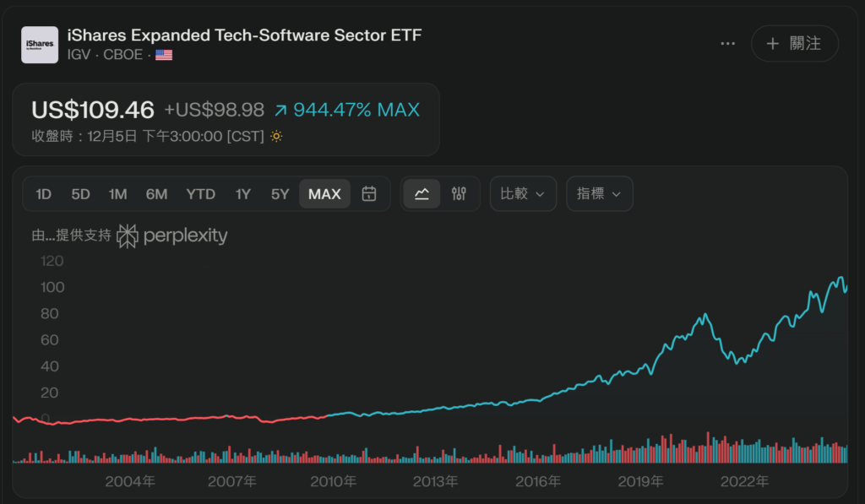Open the calendar date range picker
The height and width of the screenshot is (504, 865).
point(369,194)
